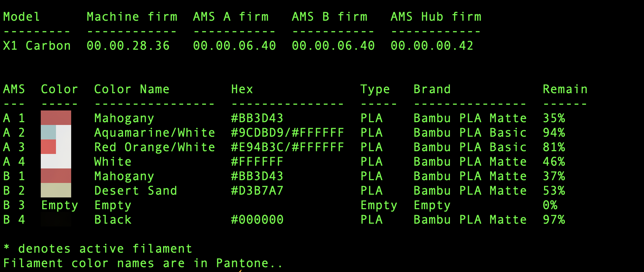This screenshot has height=272, width=644.
Task: Click the Machine firm version 00.00.28.36
Action: tap(128, 46)
